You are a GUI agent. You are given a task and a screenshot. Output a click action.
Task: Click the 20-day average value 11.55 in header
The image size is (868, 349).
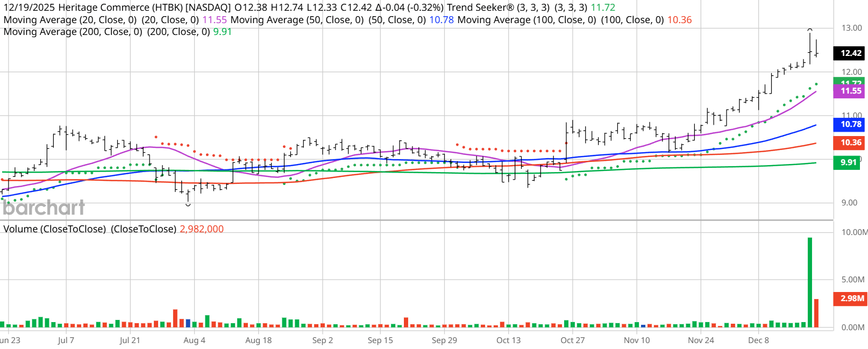(215, 20)
